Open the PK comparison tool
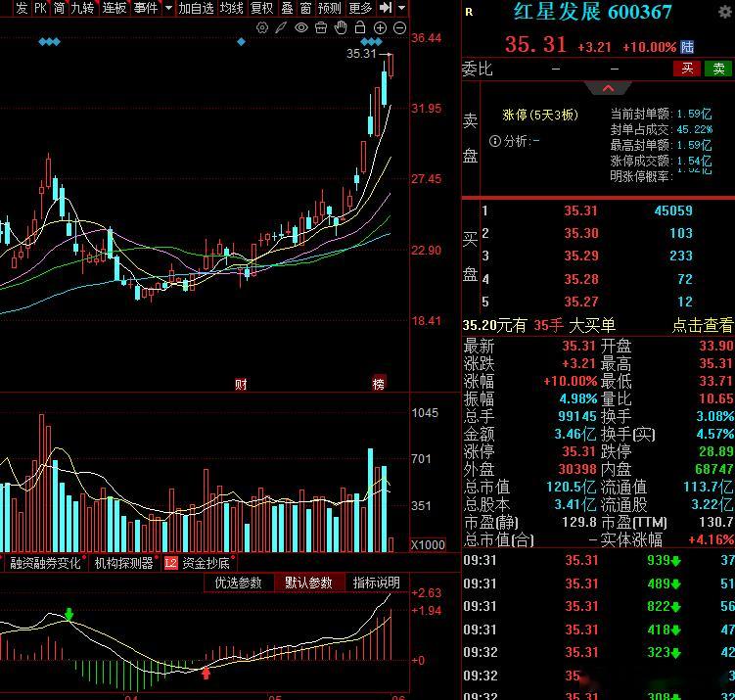Viewport: 735px width, 700px height. [x=41, y=8]
